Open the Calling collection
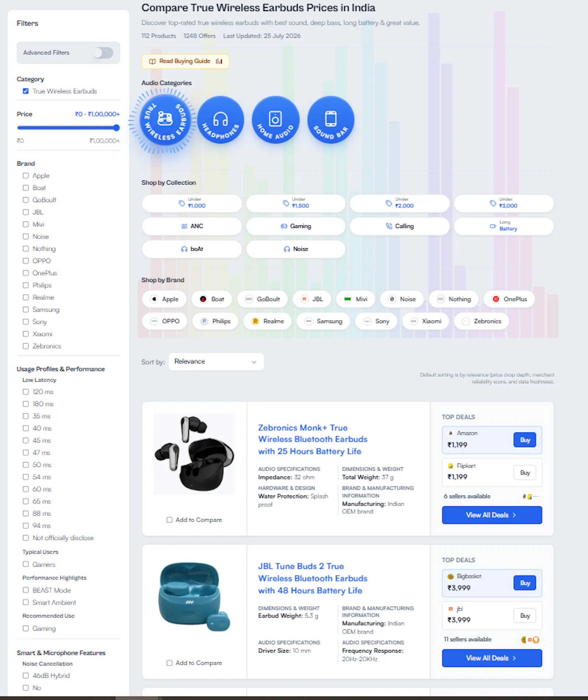 (400, 226)
